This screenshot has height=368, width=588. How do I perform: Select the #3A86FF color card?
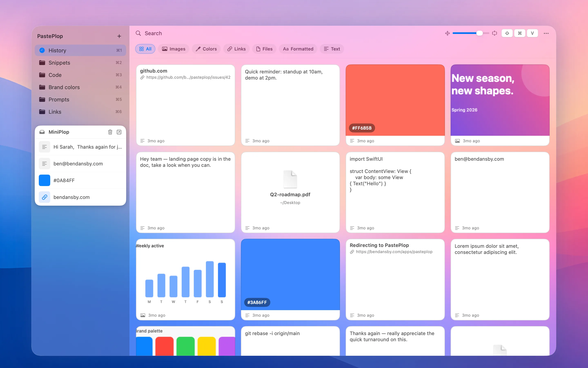pyautogui.click(x=290, y=279)
